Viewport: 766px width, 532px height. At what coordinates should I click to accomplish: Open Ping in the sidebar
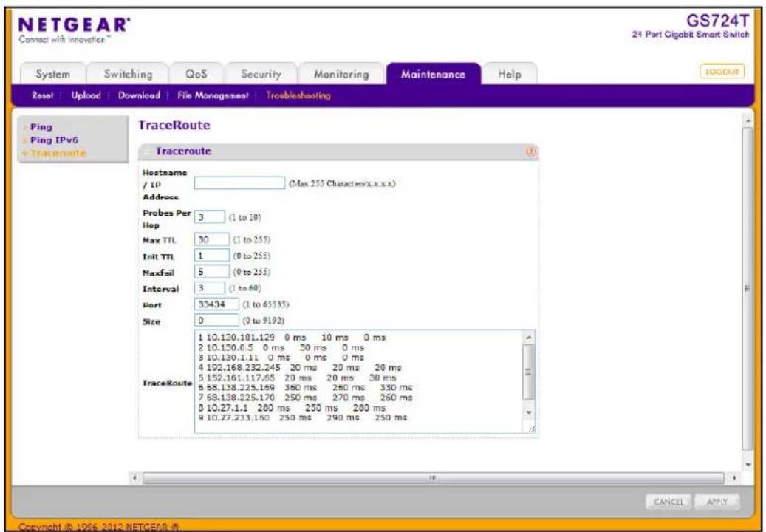41,127
